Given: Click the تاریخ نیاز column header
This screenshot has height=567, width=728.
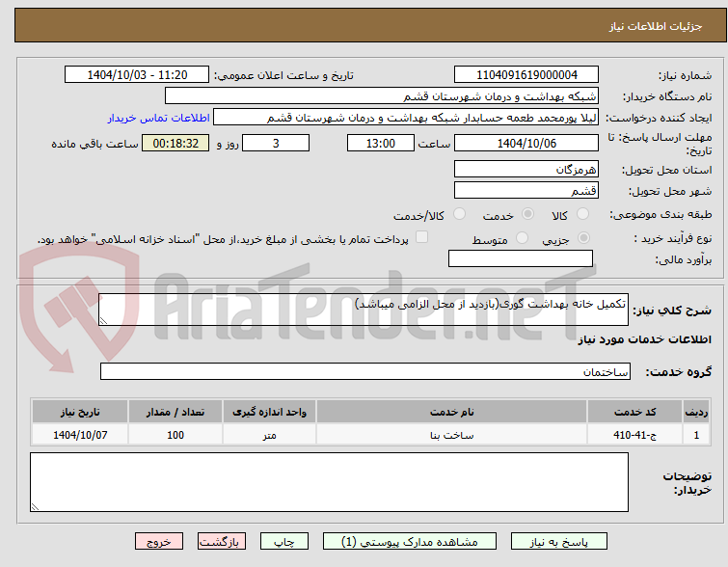Looking at the screenshot, I should click(x=80, y=412).
